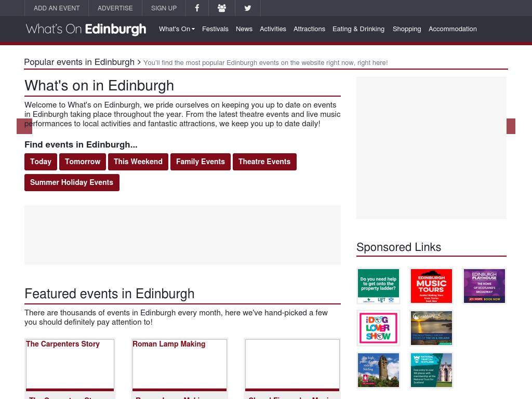Open Popular events in Edinburgh link
Viewport: 532px width, 399px height.
pos(79,62)
